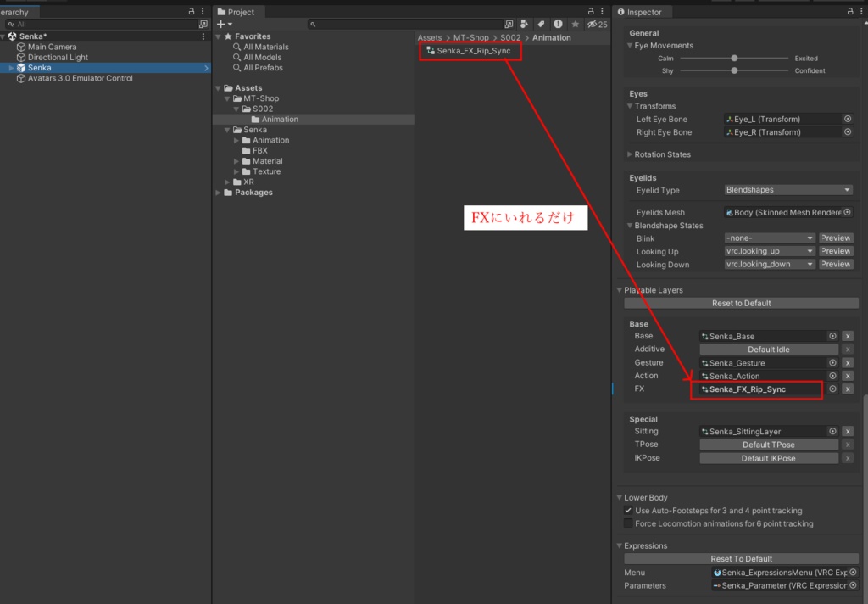Click Reset to Default for Playable Layers

741,303
